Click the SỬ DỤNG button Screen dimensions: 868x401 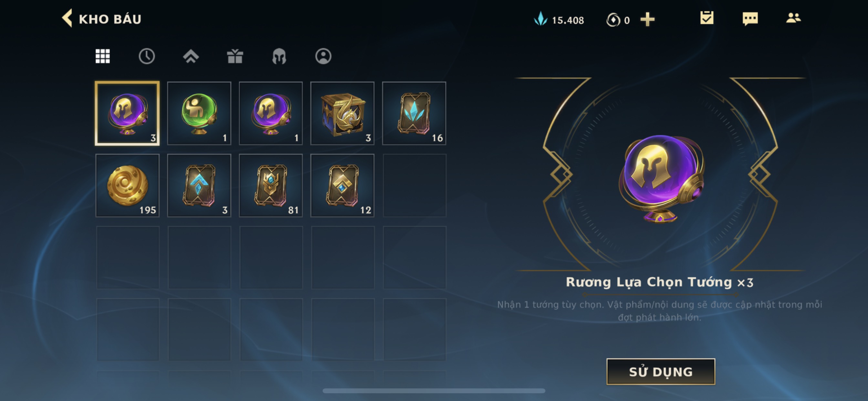pos(660,371)
